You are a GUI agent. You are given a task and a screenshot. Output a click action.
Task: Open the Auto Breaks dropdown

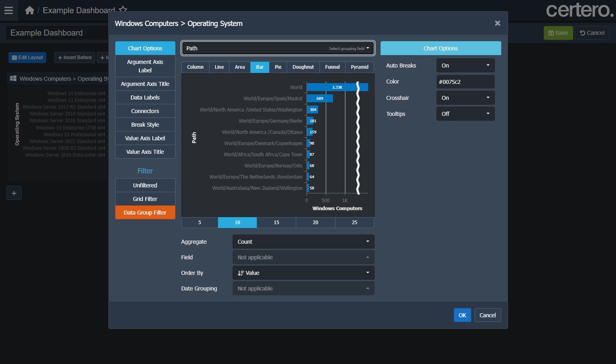[465, 66]
